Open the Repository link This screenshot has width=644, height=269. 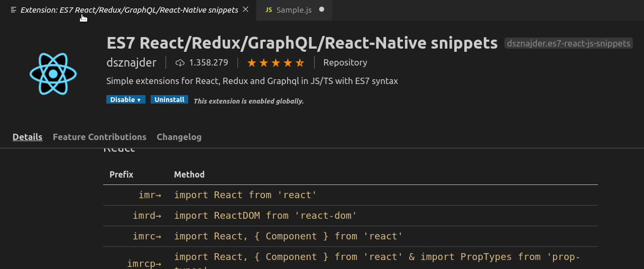pos(345,62)
